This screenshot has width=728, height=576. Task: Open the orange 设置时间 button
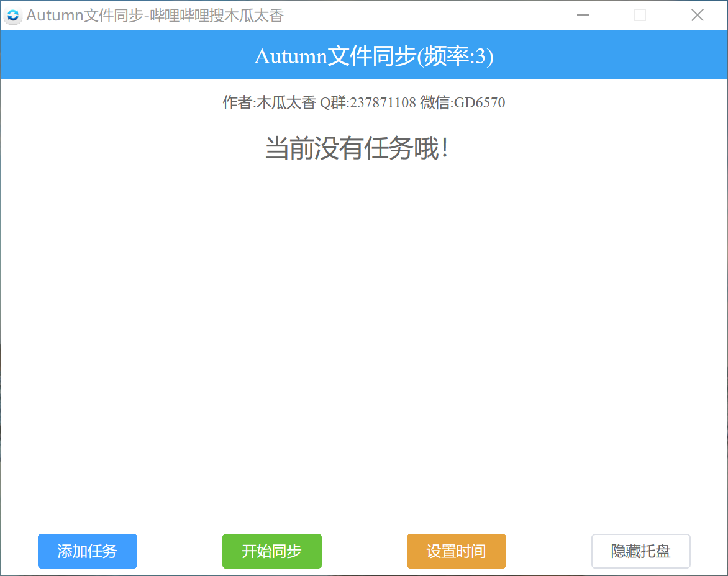click(x=456, y=551)
